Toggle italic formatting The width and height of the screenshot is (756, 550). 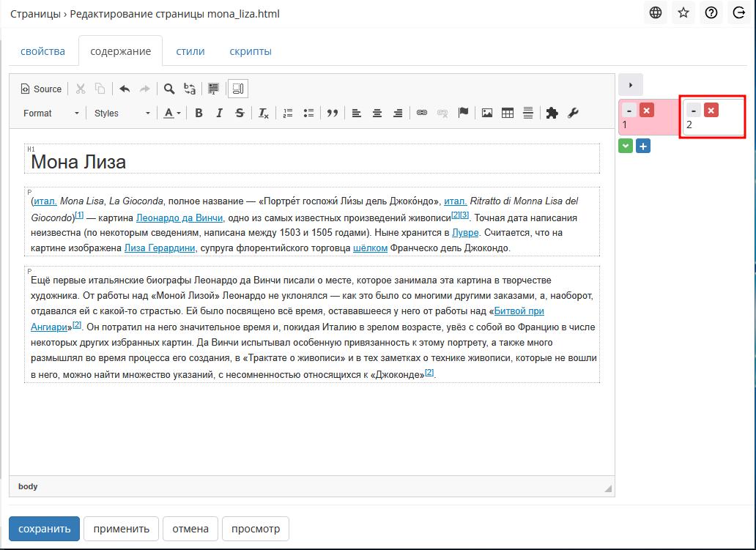point(219,113)
